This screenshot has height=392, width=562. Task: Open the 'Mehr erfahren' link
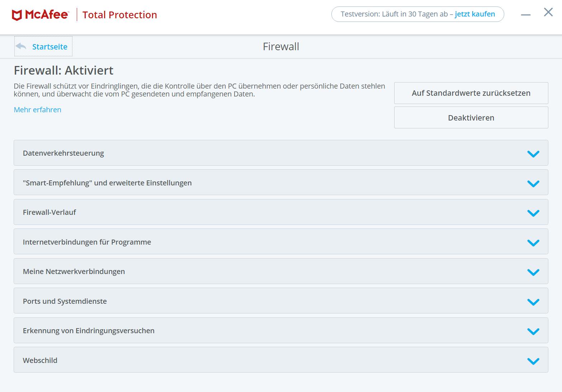(38, 110)
